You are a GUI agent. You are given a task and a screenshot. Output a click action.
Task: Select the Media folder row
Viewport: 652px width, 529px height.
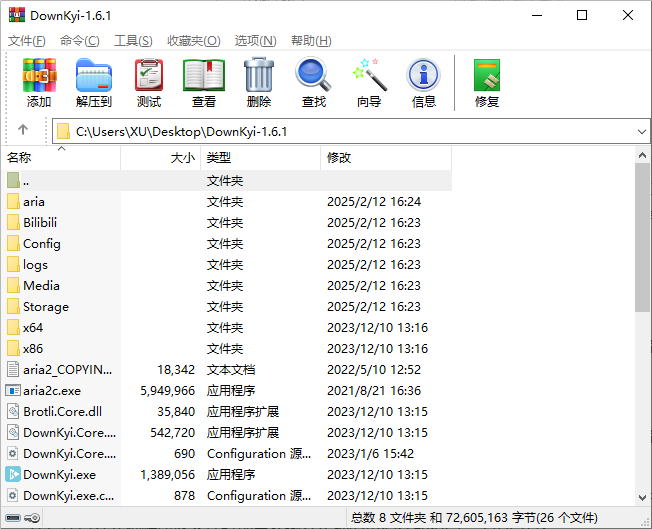[227, 286]
